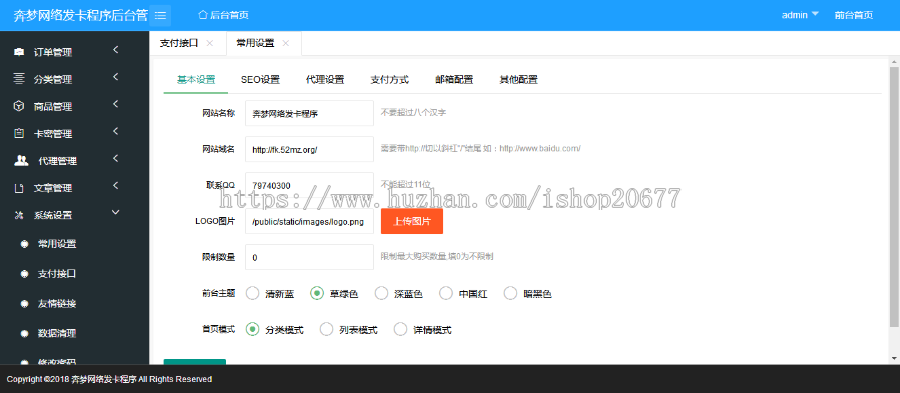Click the 联系QQ input field
This screenshot has width=900, height=393.
pyautogui.click(x=309, y=185)
